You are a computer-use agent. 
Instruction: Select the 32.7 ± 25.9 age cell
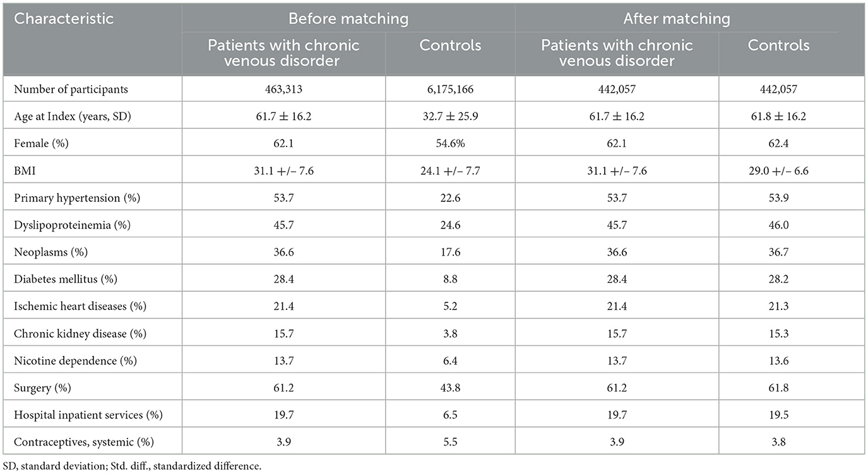450,117
